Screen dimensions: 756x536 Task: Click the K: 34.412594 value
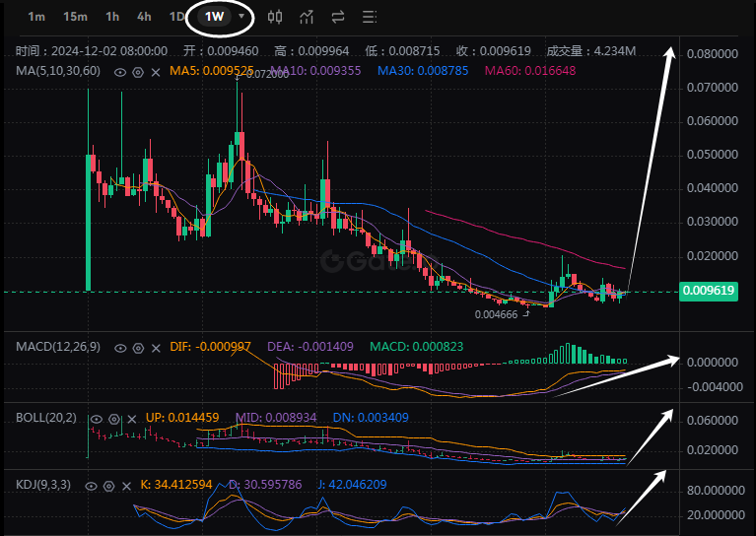click(176, 485)
